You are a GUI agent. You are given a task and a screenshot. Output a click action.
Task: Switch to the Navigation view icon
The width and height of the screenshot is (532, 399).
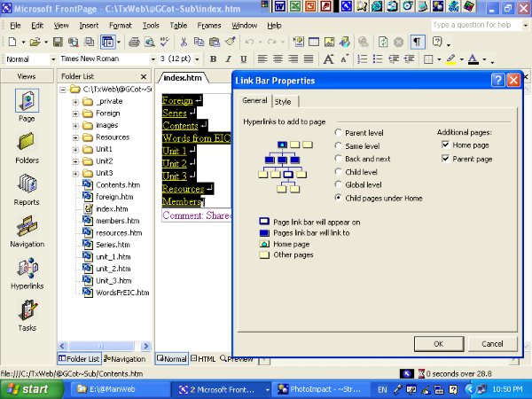27,227
